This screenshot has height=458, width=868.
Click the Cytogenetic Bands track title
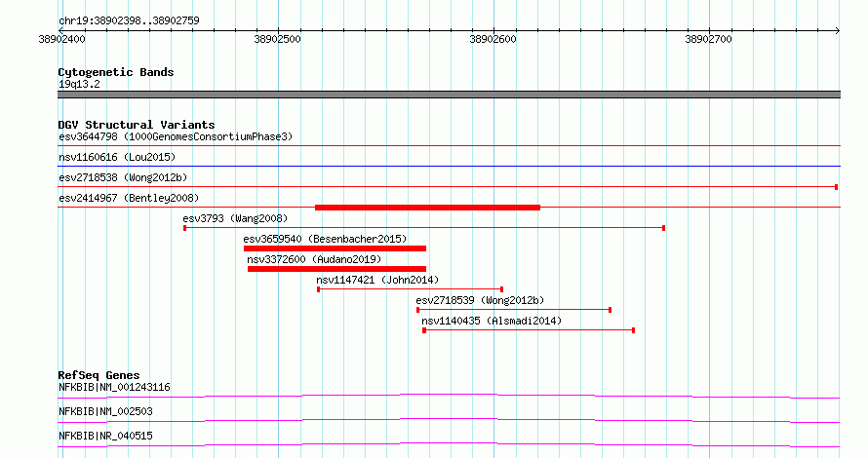tap(116, 72)
